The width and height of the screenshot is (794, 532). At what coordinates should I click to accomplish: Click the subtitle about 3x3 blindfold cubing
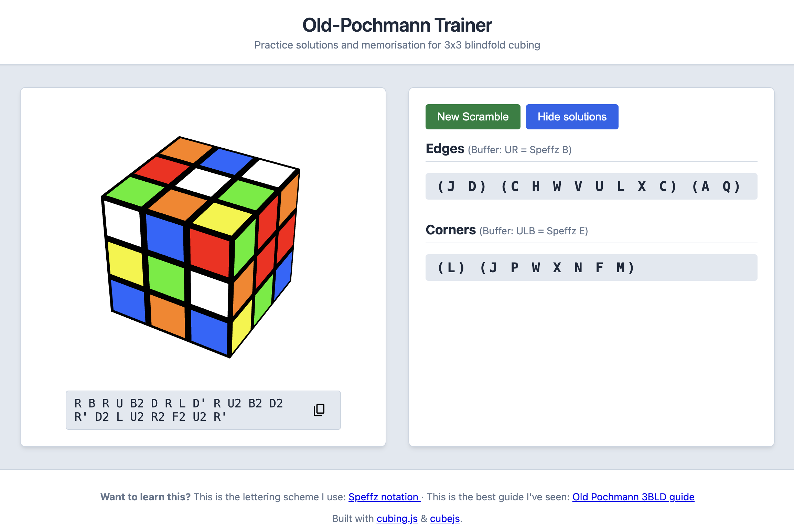(397, 45)
